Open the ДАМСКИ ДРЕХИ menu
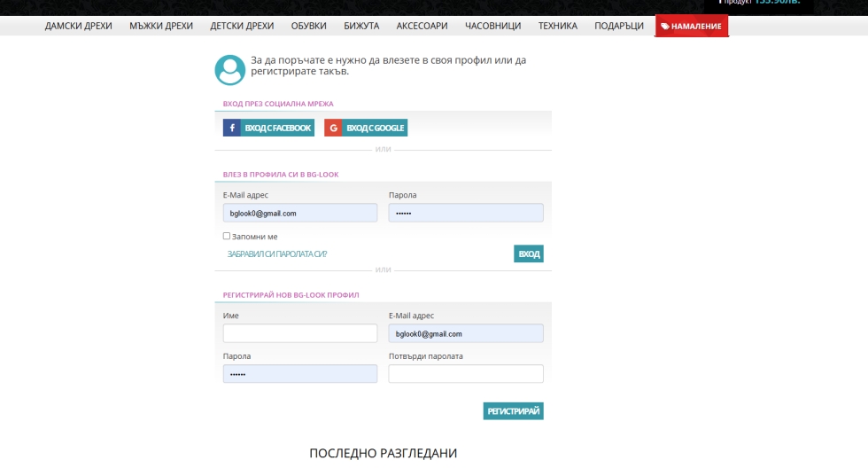This screenshot has width=868, height=468. click(x=79, y=26)
